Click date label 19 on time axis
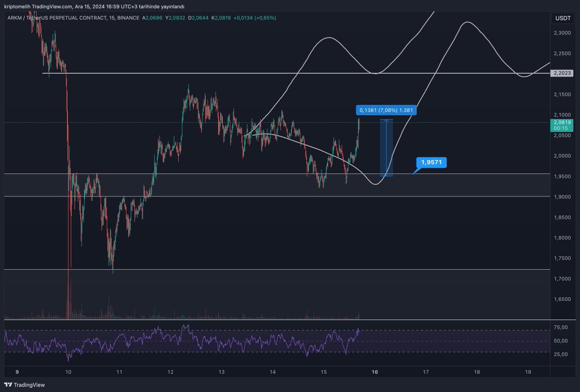The image size is (580, 392). coord(528,372)
